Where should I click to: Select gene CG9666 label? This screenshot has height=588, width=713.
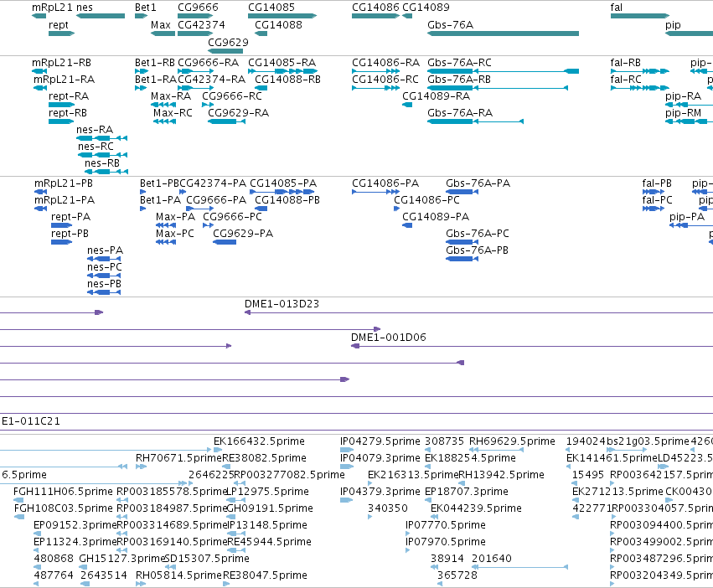198,8
